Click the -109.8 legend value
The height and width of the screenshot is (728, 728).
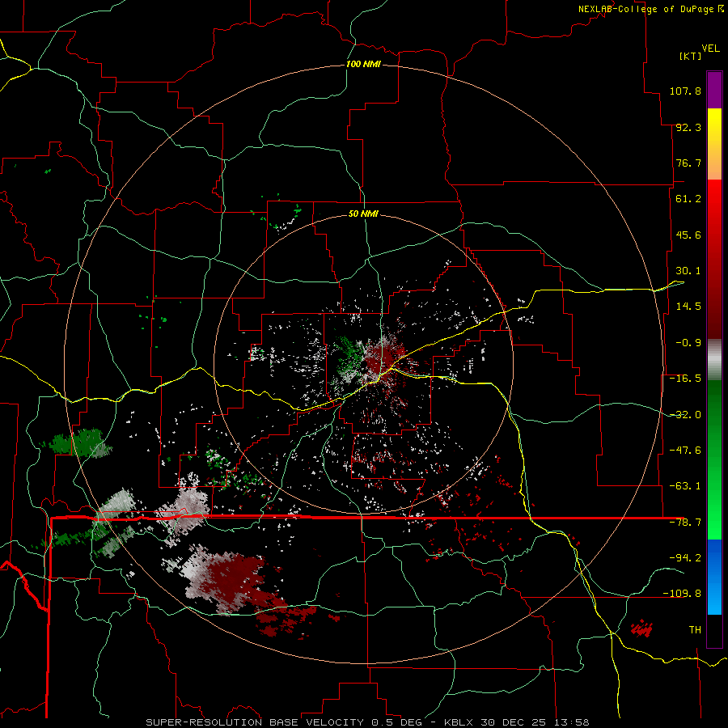(x=682, y=594)
